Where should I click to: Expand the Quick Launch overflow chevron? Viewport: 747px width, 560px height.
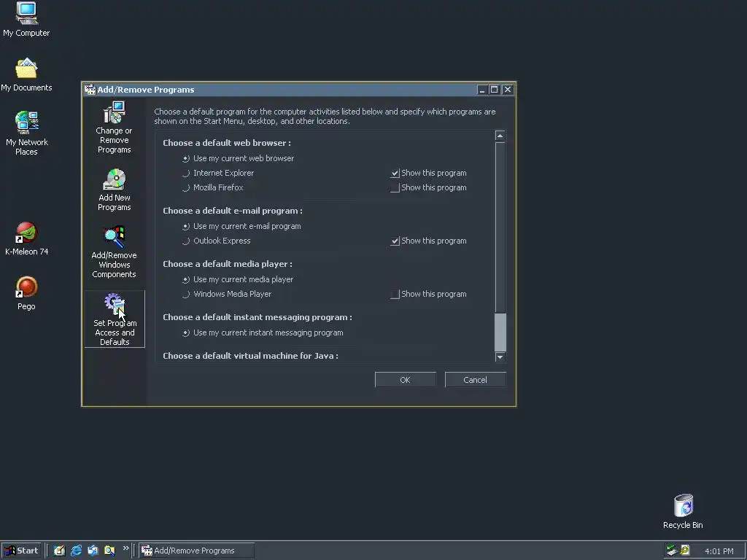(125, 548)
